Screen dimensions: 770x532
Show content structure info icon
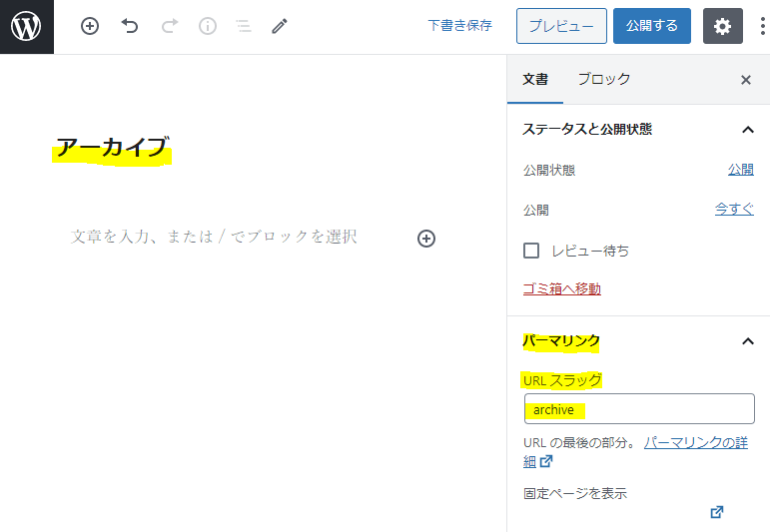(208, 26)
